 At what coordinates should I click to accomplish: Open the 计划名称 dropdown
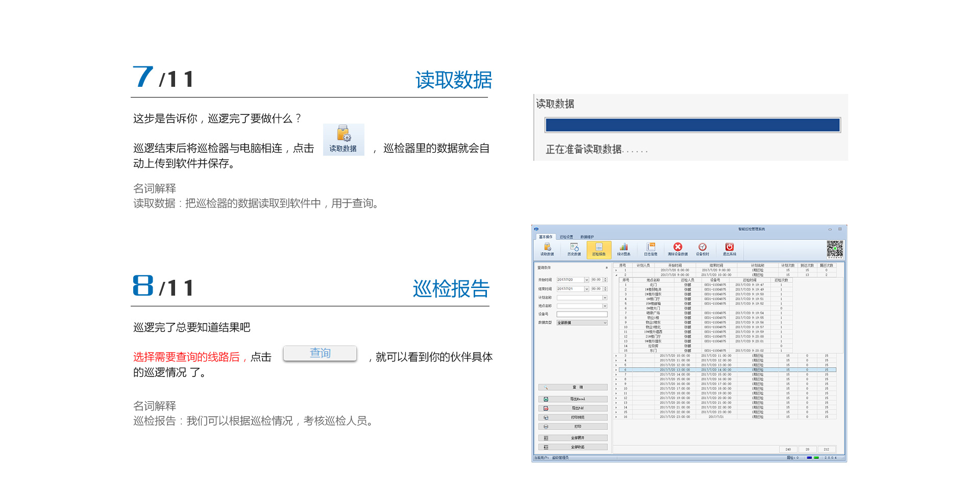point(605,298)
